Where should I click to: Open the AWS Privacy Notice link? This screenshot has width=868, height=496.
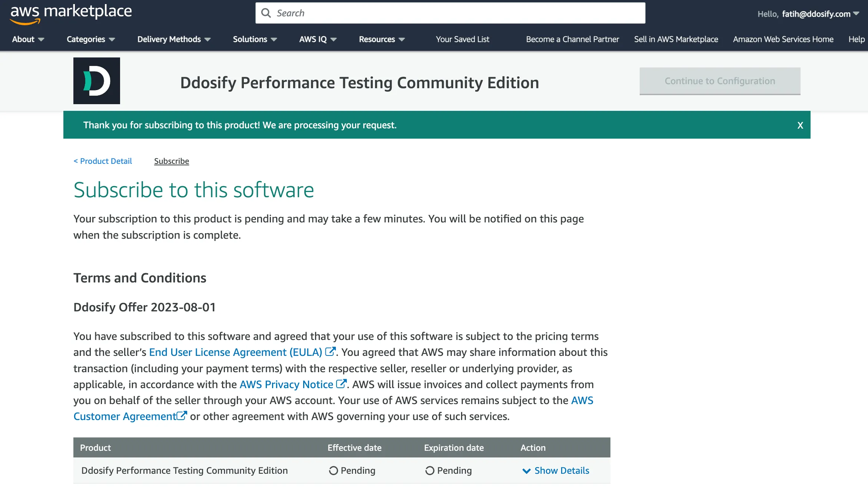tap(286, 384)
